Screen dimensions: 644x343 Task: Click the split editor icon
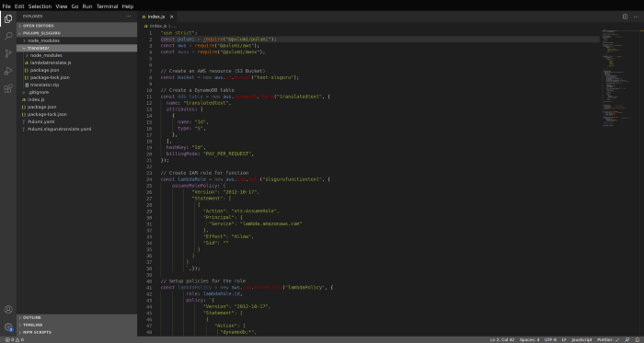pyautogui.click(x=625, y=17)
